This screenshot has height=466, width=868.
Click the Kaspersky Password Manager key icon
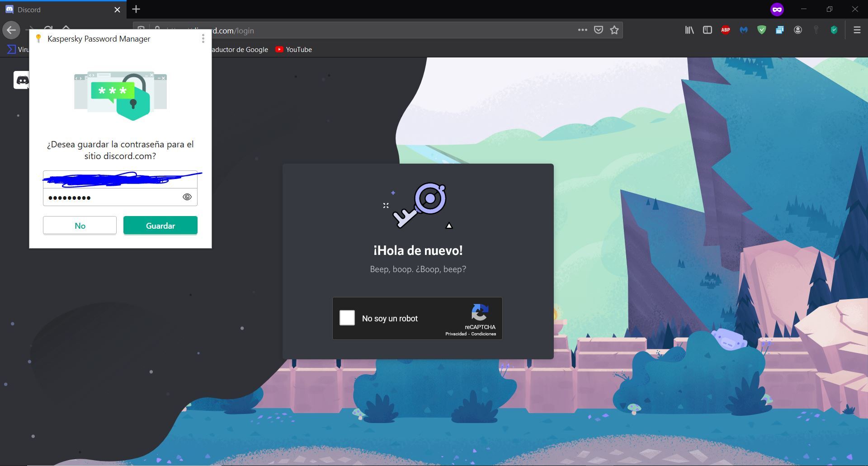(x=38, y=39)
